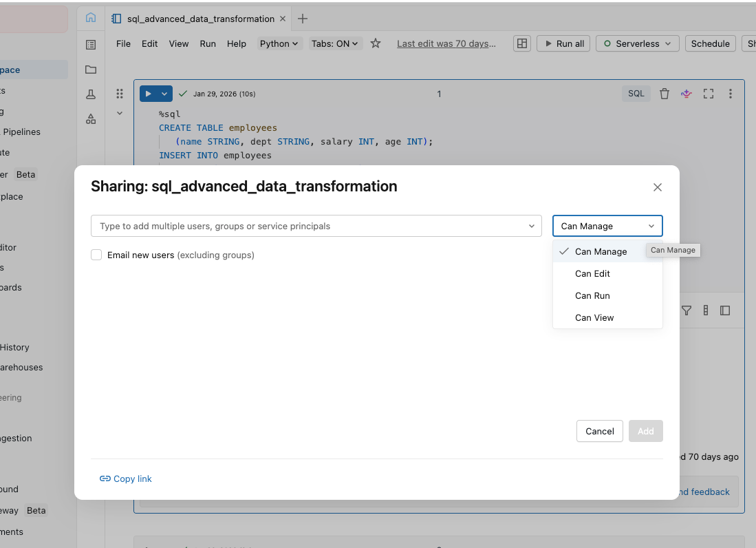Screen dimensions: 756x548
Task: Toggle side-by-side layout icon
Action: click(521, 43)
